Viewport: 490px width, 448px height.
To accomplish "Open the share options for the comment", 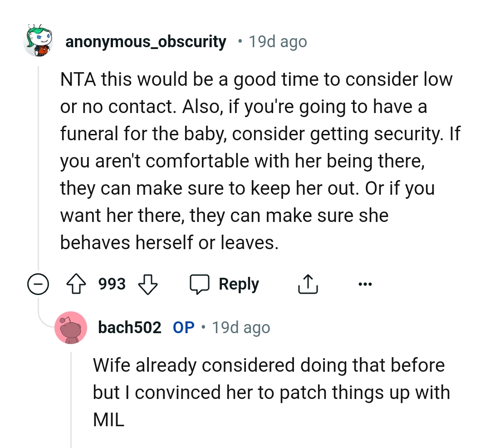I will point(308,284).
